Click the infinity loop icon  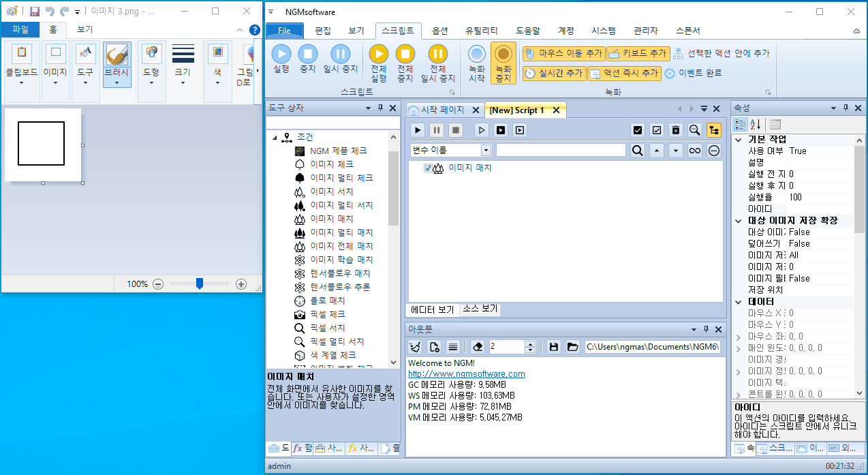coord(694,151)
